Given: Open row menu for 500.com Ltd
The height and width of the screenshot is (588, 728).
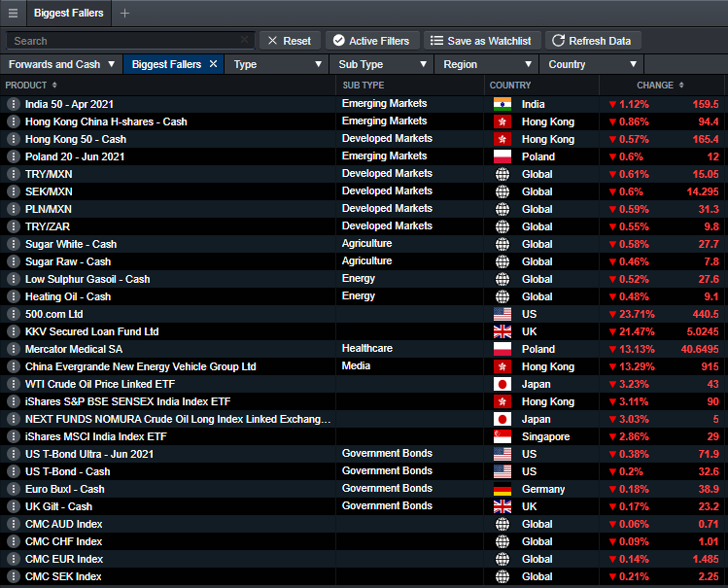Looking at the screenshot, I should [14, 314].
